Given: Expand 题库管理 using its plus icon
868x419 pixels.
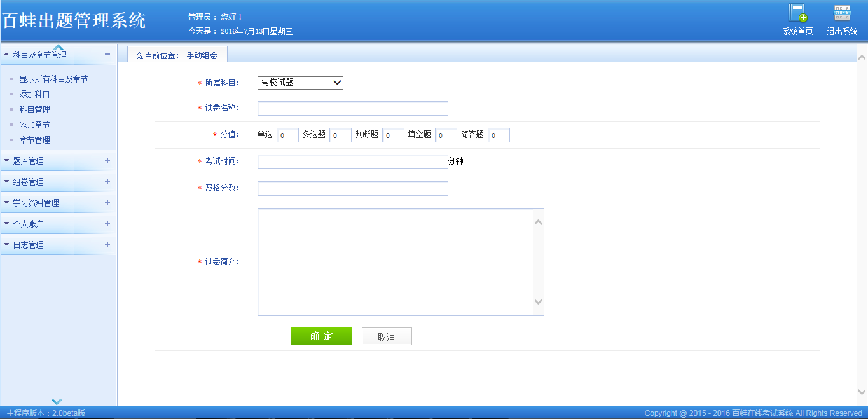Looking at the screenshot, I should (x=107, y=161).
